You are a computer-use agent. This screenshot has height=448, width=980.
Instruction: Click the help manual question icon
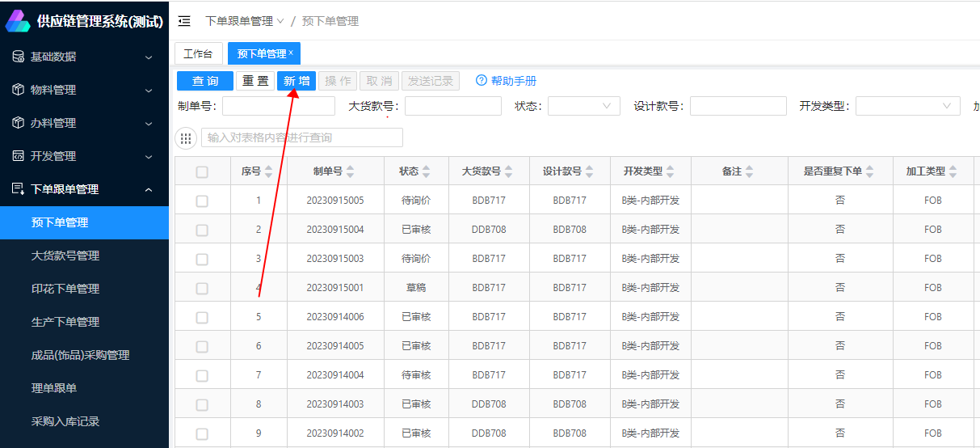[482, 81]
